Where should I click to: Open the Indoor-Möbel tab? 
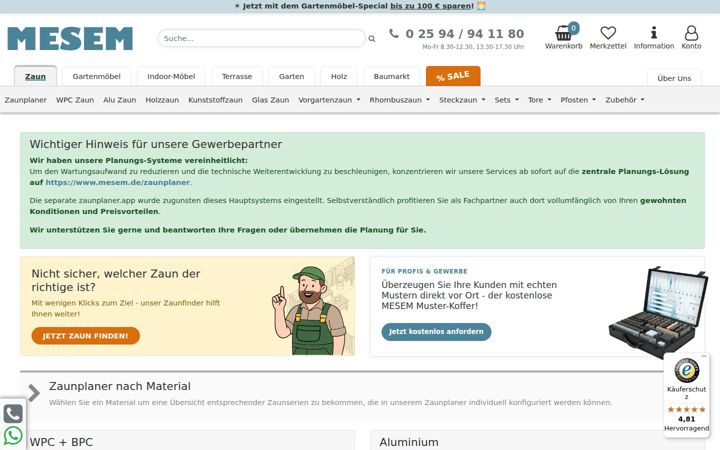coord(171,76)
